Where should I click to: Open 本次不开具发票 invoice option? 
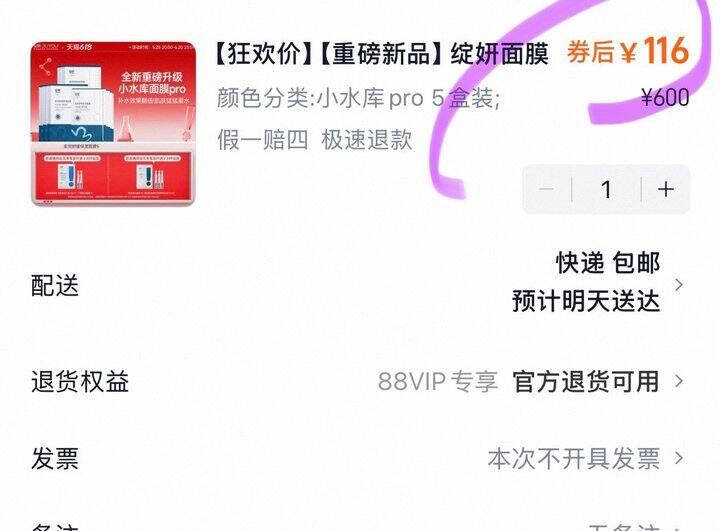pyautogui.click(x=574, y=458)
